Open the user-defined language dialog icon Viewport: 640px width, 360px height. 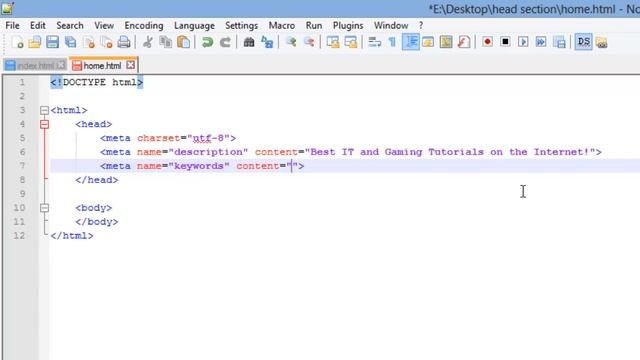428,42
